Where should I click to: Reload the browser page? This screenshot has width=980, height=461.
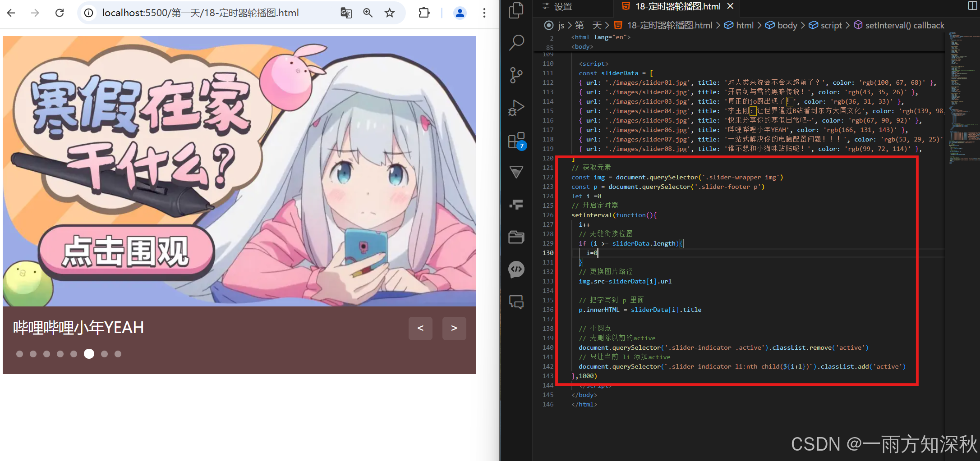tap(60, 13)
